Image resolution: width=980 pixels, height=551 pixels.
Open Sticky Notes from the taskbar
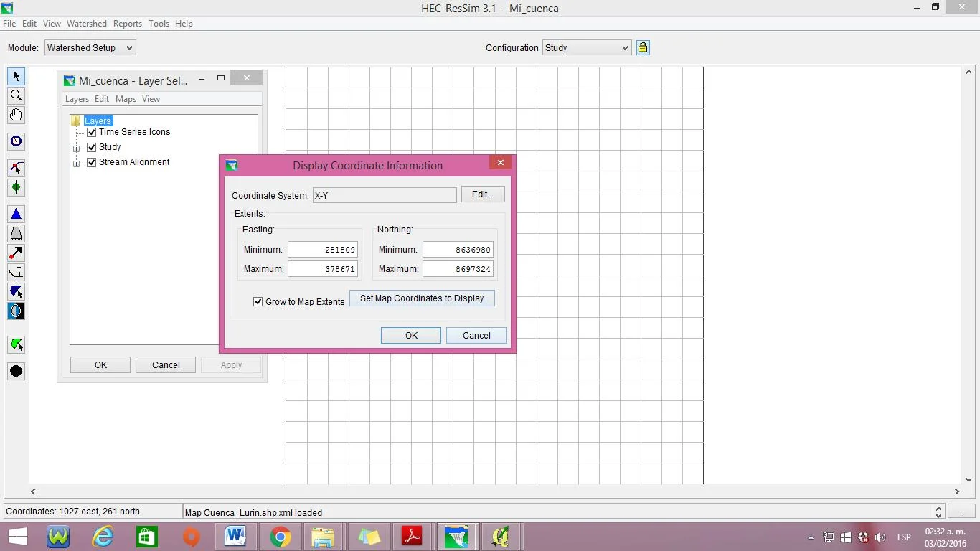[368, 536]
